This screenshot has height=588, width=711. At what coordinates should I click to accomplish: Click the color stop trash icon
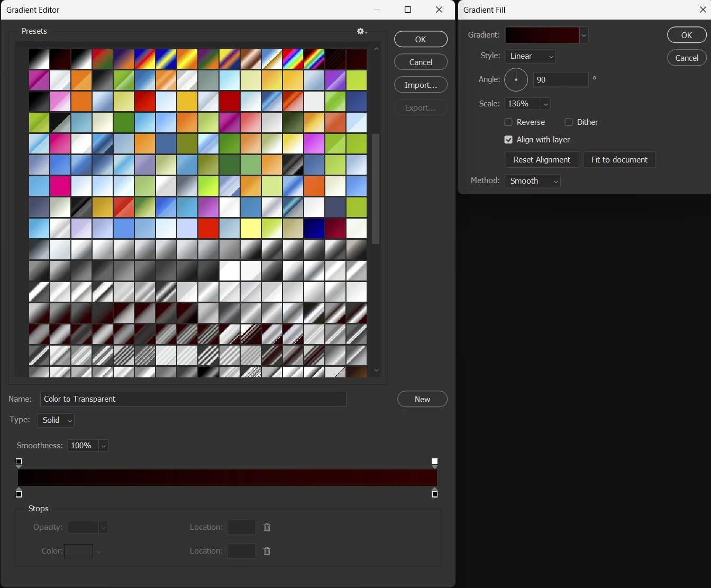(x=267, y=551)
